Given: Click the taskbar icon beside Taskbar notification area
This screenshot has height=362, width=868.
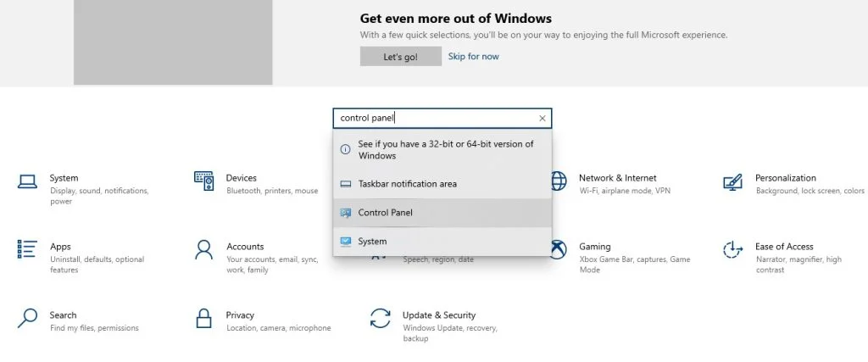Looking at the screenshot, I should (x=346, y=184).
